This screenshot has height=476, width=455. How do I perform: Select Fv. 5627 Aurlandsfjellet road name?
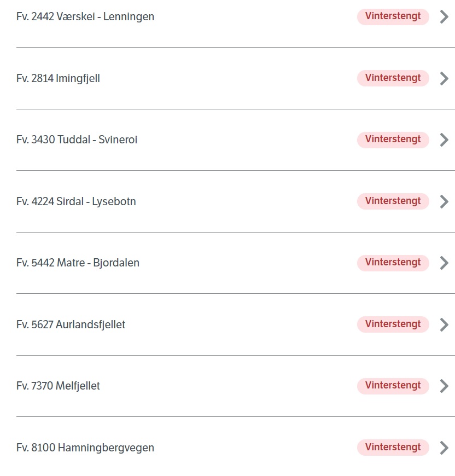point(71,324)
